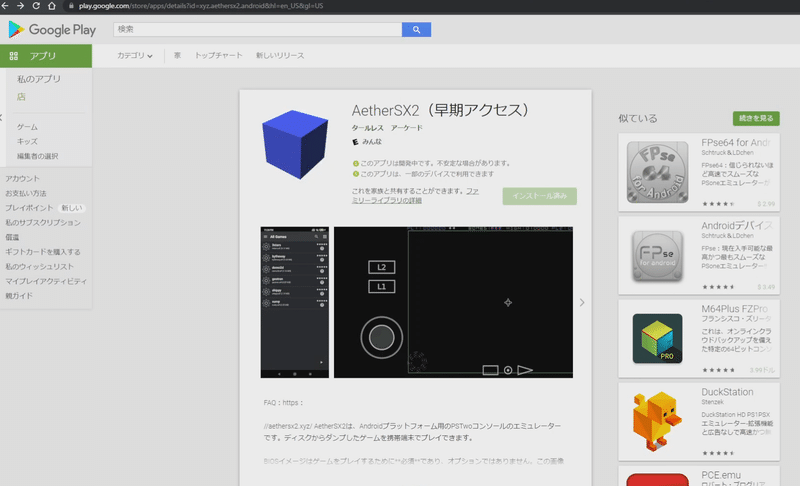Open the M64Plus FZ Pro title
Viewport: 800px width, 486px height.
click(734, 309)
